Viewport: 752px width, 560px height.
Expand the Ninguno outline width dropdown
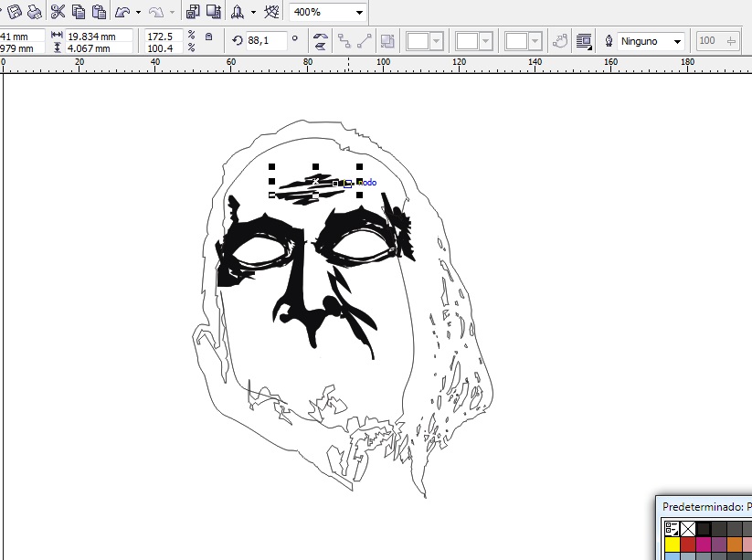pos(677,42)
